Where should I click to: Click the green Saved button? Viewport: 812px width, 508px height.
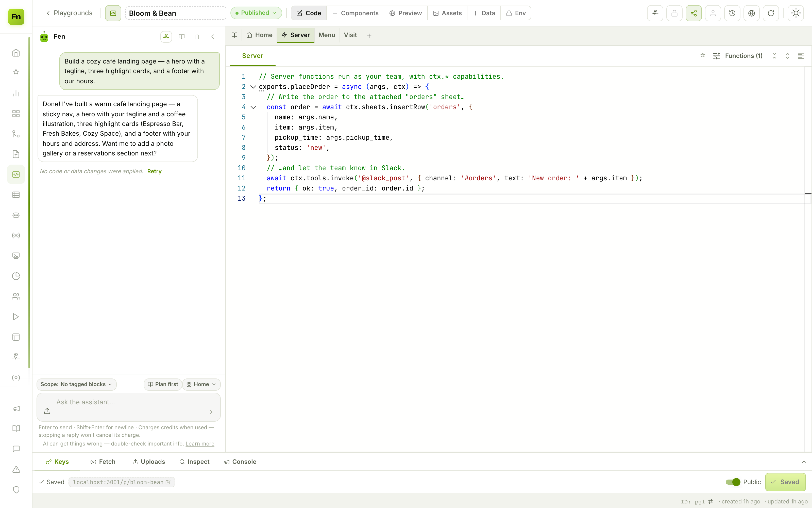click(785, 482)
